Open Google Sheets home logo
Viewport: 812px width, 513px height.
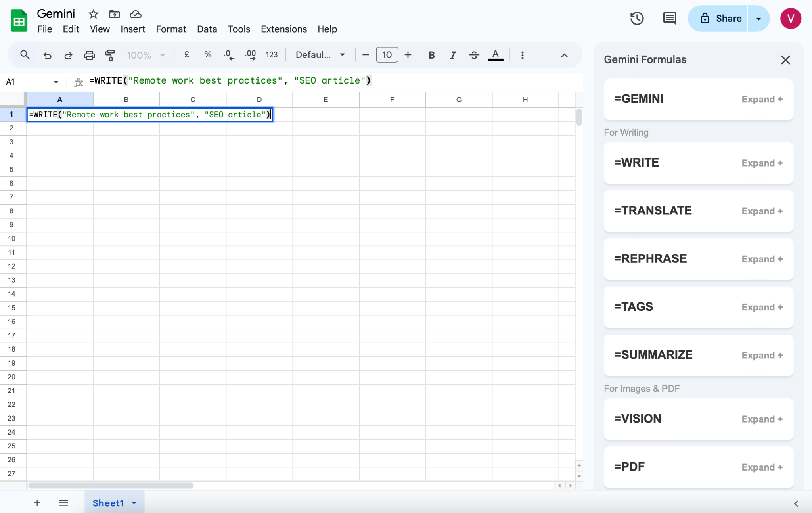19,21
